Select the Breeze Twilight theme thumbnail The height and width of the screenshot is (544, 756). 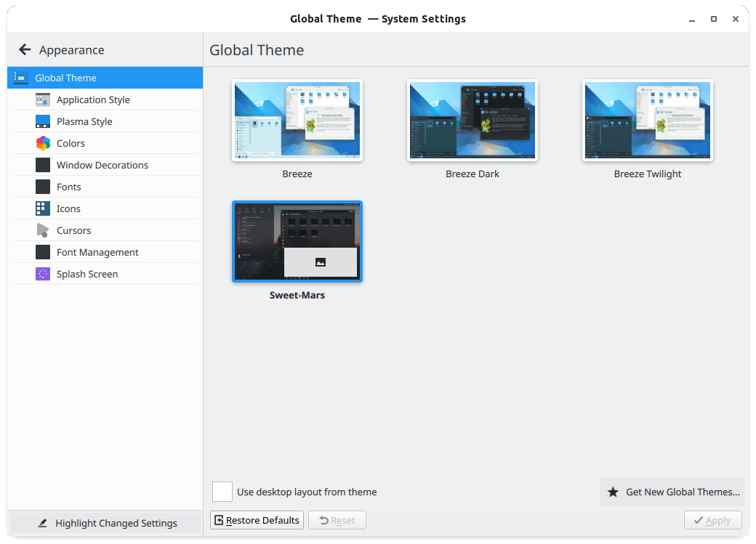[x=648, y=121]
